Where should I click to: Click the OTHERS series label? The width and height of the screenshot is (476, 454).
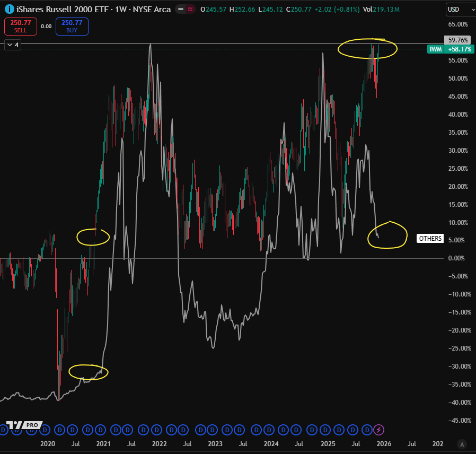click(430, 238)
